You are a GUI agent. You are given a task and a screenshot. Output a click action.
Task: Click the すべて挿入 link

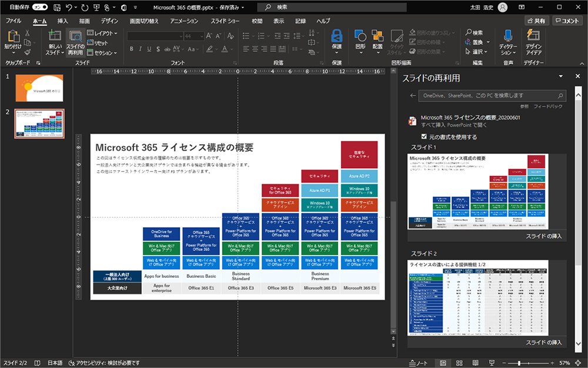pos(433,125)
